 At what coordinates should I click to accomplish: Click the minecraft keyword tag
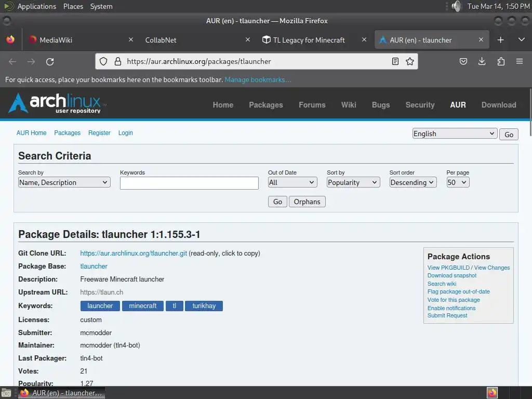coord(143,305)
